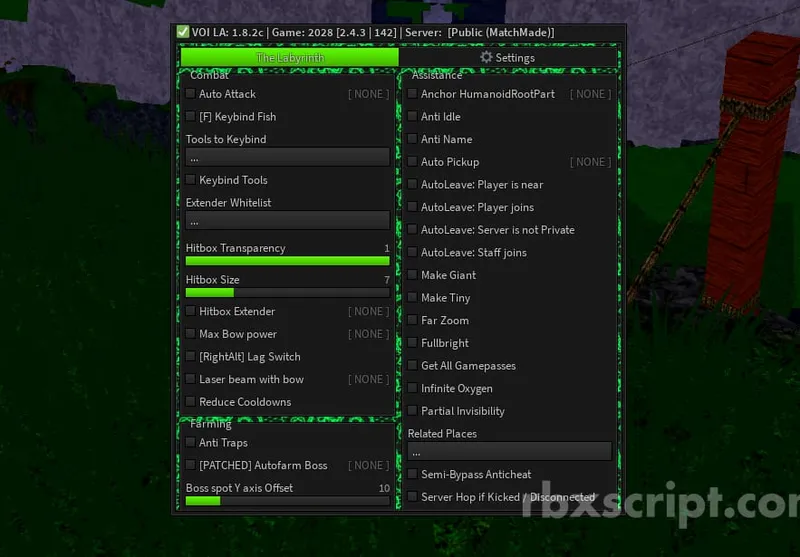Check Server Hop if Kicked / Disconnected
800x557 pixels.
(x=412, y=496)
